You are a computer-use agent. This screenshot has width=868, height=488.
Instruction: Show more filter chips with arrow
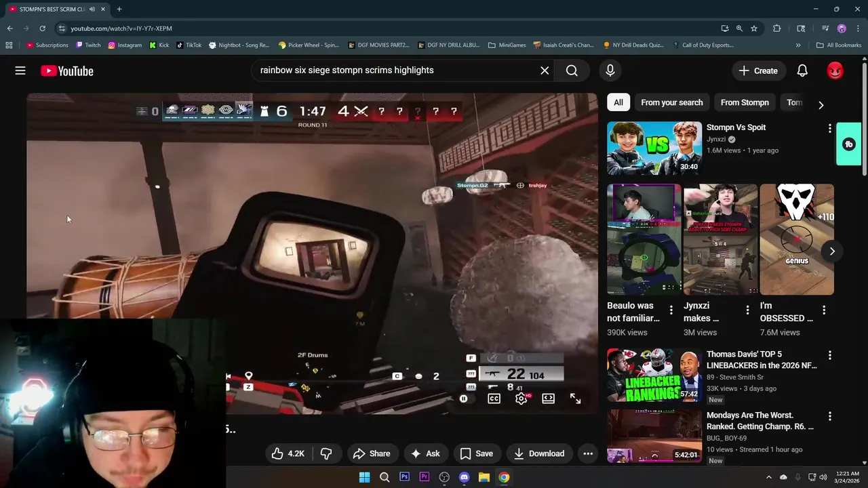click(x=821, y=105)
